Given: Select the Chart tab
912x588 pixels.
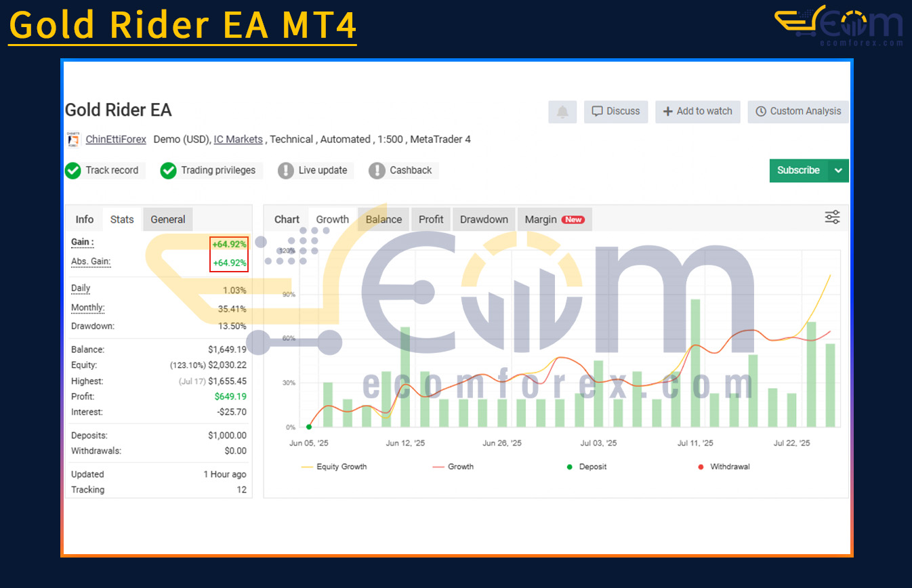Looking at the screenshot, I should (287, 219).
